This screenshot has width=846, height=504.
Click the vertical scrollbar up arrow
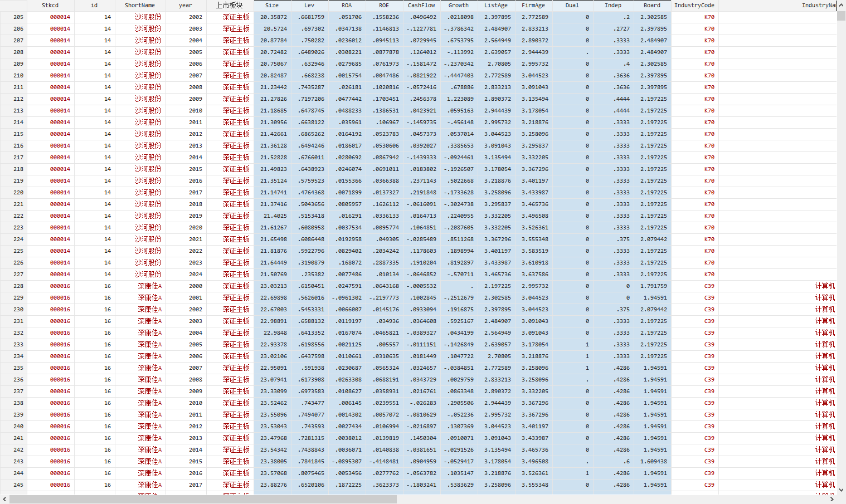point(841,4)
